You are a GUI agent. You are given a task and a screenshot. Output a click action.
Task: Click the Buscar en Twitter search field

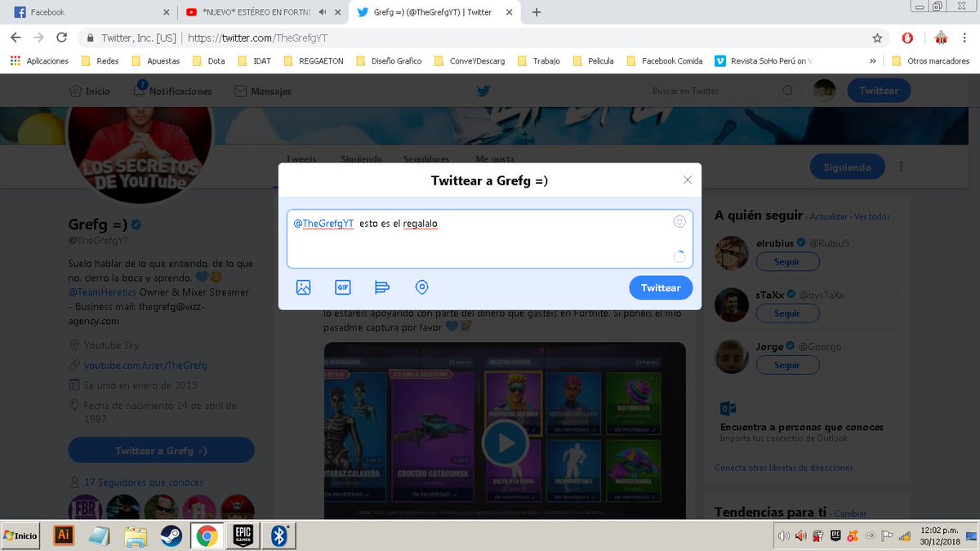point(723,91)
